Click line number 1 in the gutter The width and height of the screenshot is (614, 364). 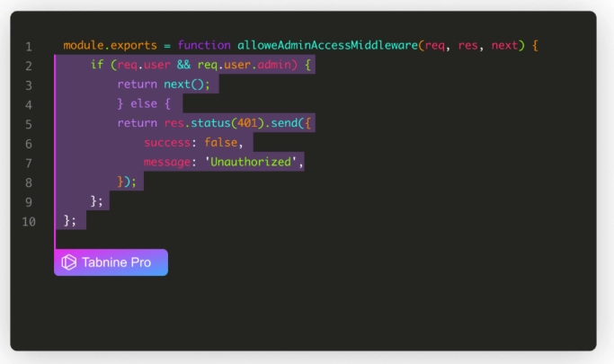click(29, 47)
